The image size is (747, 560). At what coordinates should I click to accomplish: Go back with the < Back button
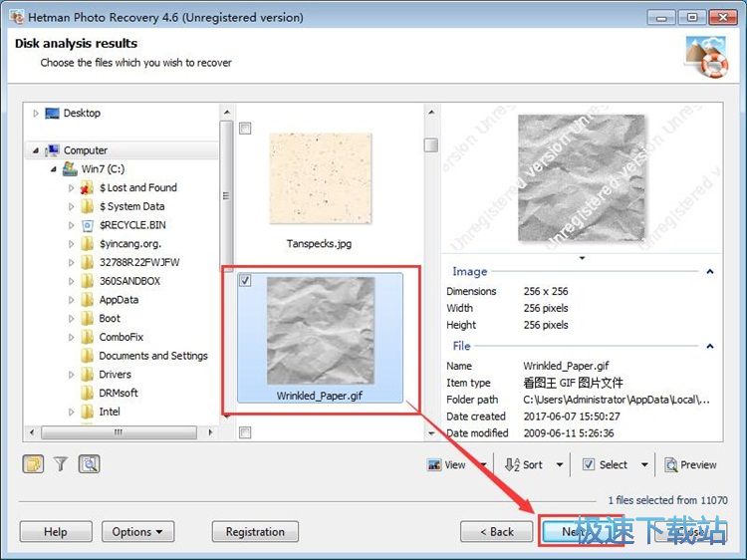click(496, 532)
